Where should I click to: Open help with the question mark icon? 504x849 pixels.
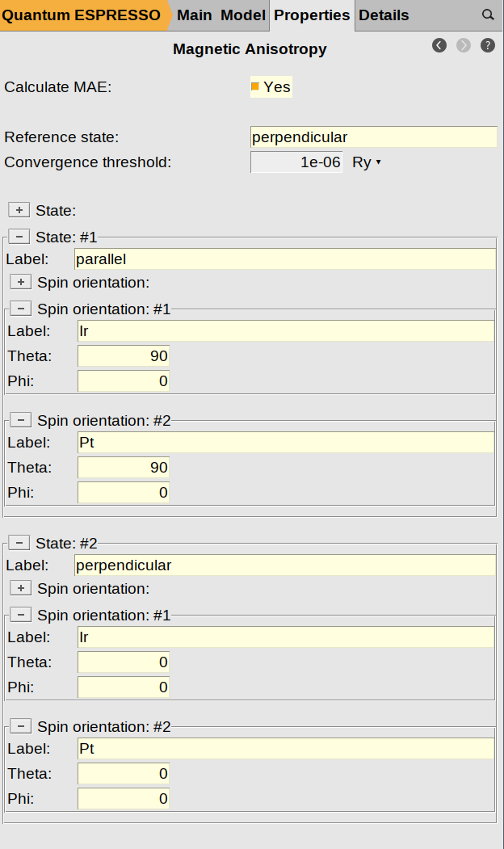(x=488, y=45)
